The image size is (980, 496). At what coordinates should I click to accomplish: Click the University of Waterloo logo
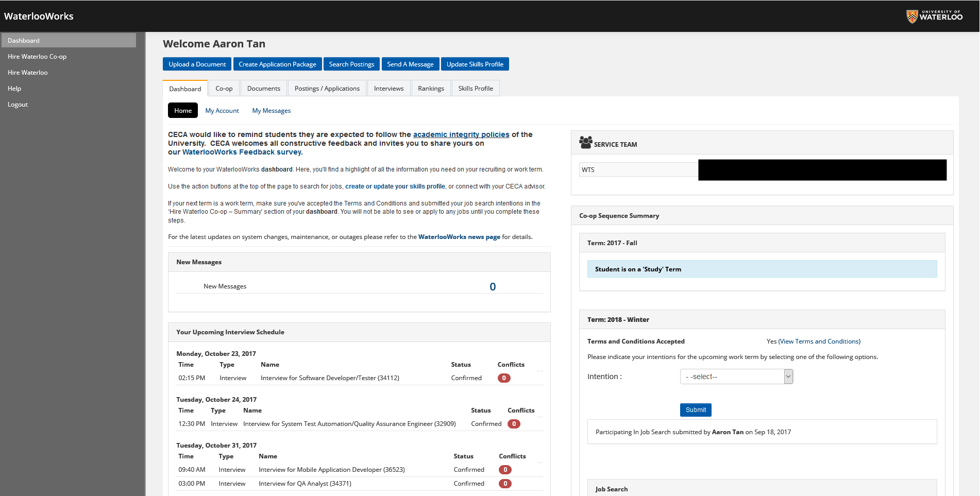coord(934,16)
